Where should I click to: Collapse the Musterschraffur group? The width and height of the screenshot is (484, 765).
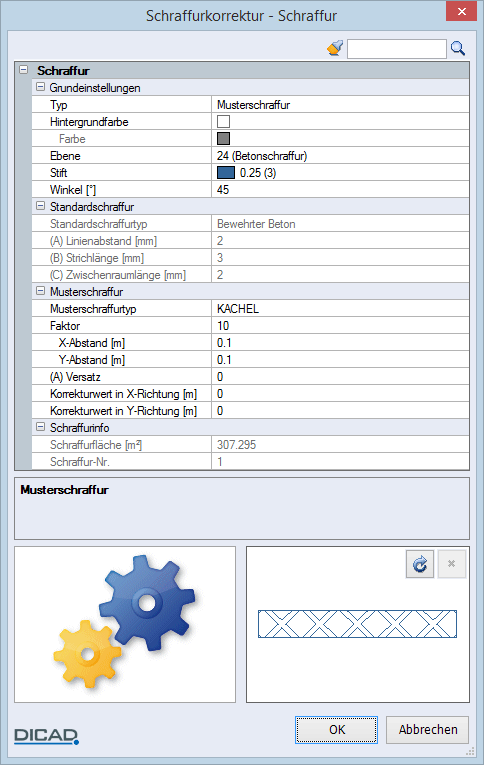[x=40, y=291]
